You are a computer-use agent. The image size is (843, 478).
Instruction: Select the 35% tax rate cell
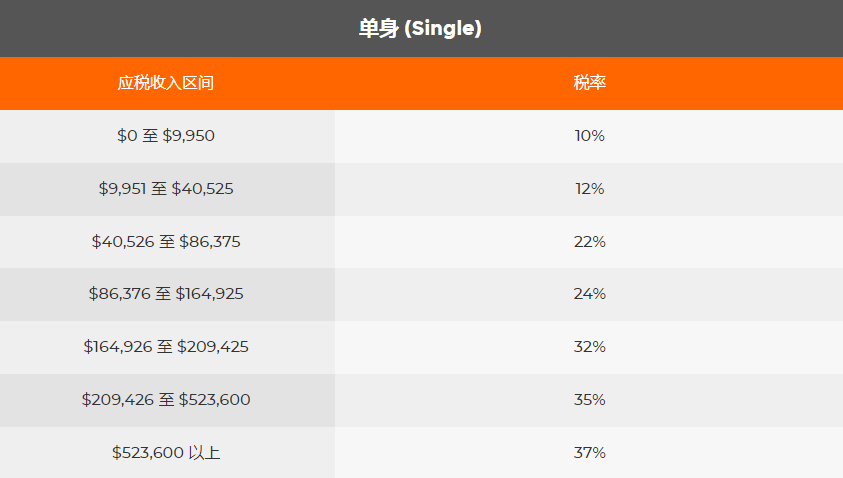pyautogui.click(x=589, y=400)
